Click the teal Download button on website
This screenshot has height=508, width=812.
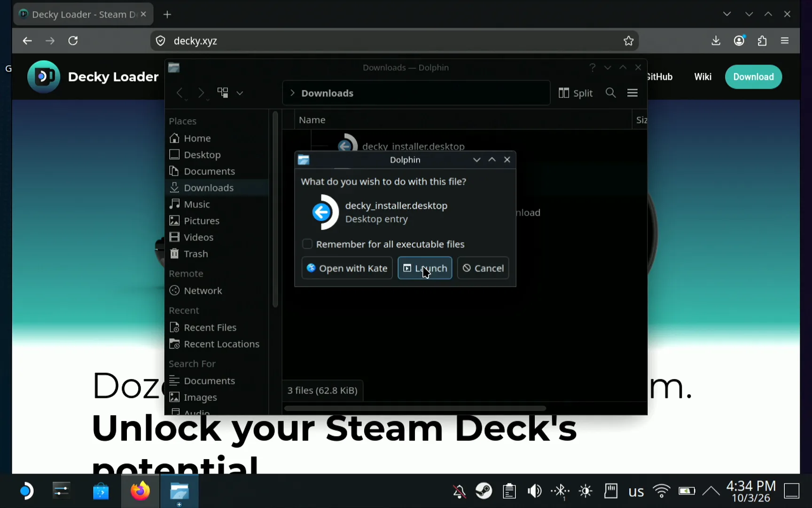click(753, 77)
